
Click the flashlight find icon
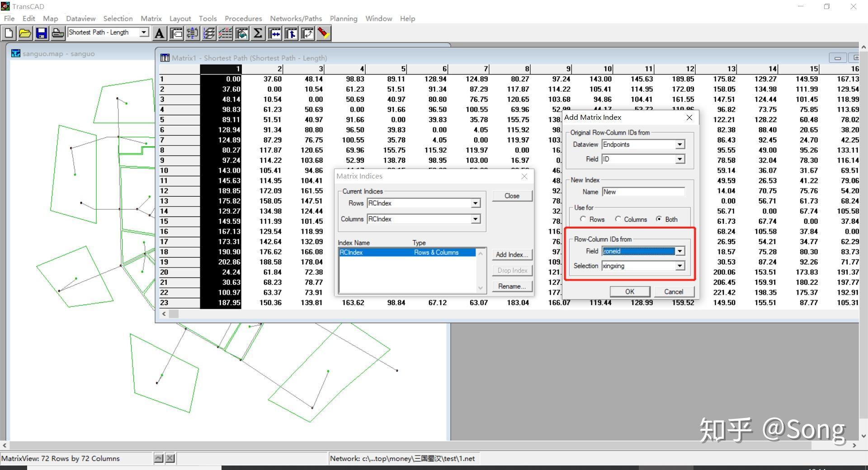click(x=323, y=33)
